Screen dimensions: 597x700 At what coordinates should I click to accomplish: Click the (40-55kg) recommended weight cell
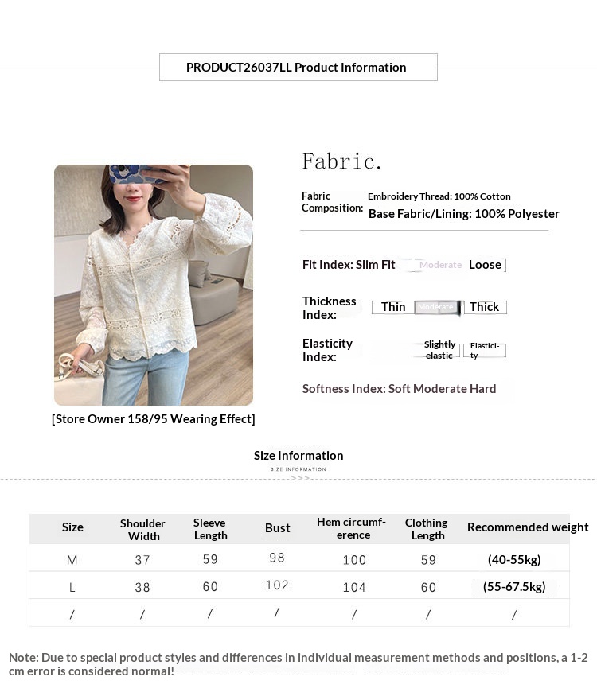(514, 559)
